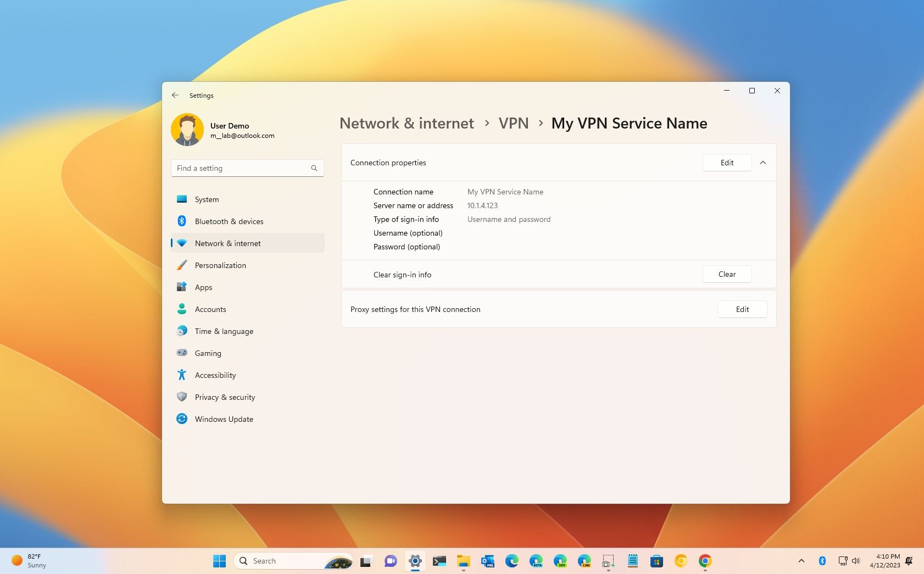Launch Edge Dev from taskbar
The height and width of the screenshot is (574, 924).
(560, 561)
